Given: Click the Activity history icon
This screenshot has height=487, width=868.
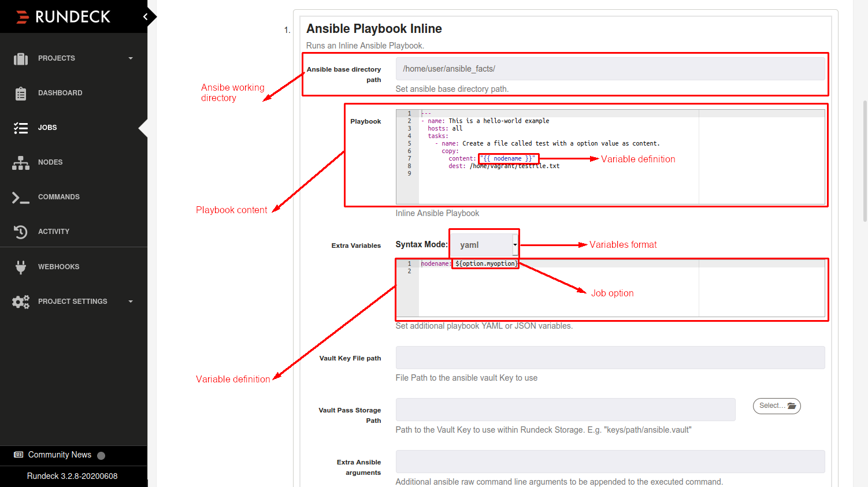Looking at the screenshot, I should click(x=21, y=232).
